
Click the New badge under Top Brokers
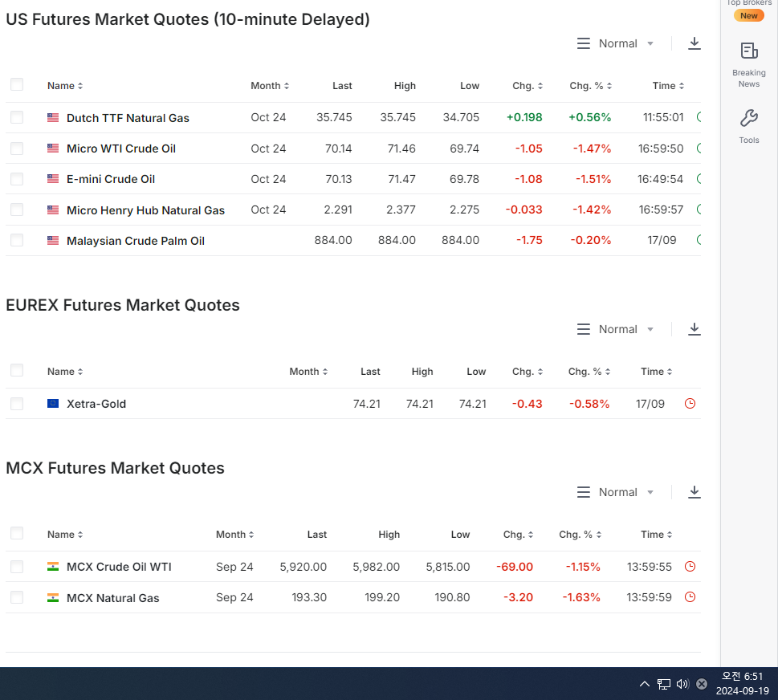[x=749, y=15]
